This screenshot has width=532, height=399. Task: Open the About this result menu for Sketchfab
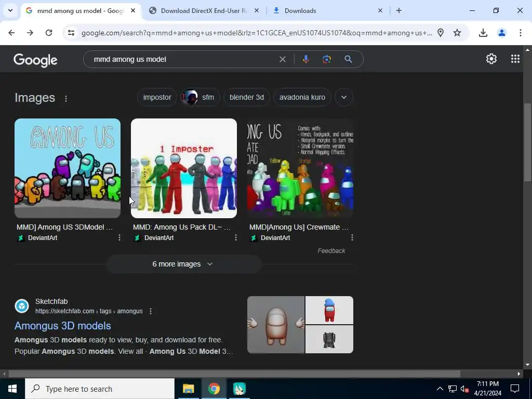[x=151, y=311]
